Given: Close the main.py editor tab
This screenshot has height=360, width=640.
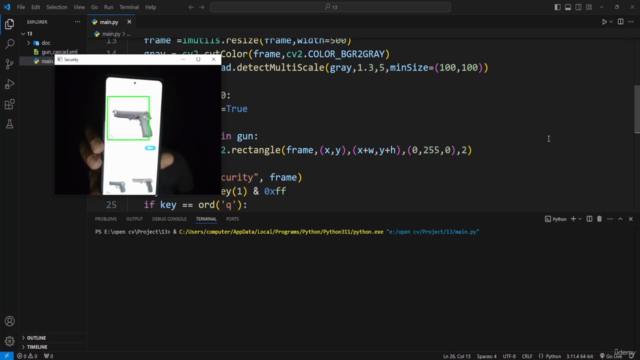Looking at the screenshot, I should (129, 22).
